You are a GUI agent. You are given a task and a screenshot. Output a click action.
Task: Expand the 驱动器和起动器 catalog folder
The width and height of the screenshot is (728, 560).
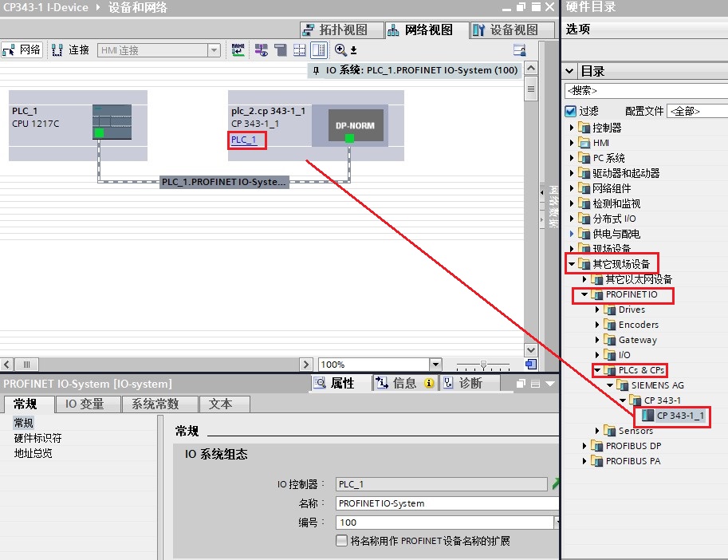[572, 173]
